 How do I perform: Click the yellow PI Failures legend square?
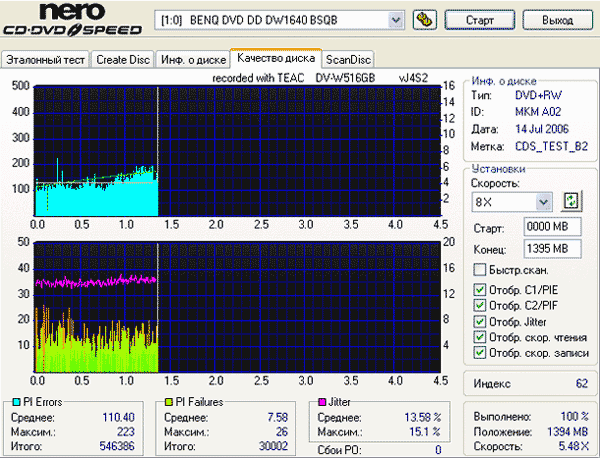coord(167,401)
